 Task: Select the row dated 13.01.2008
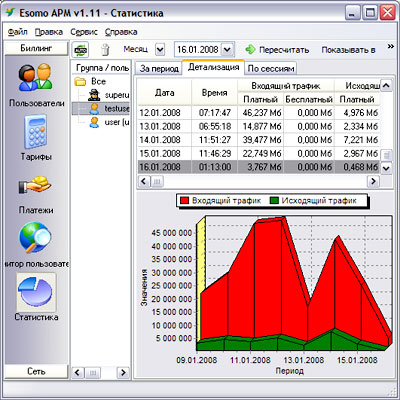(259, 126)
